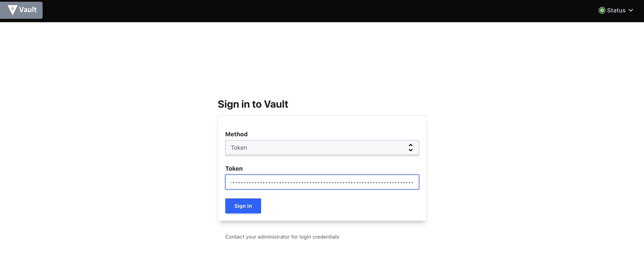This screenshot has height=258, width=644.
Task: Click the Vault wordmark in header
Action: tap(28, 10)
